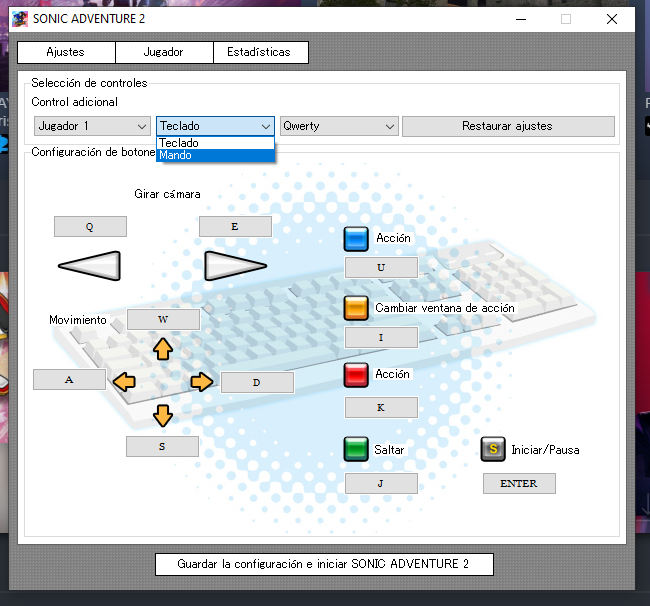Click the left camera rotation arrow

coord(90,266)
